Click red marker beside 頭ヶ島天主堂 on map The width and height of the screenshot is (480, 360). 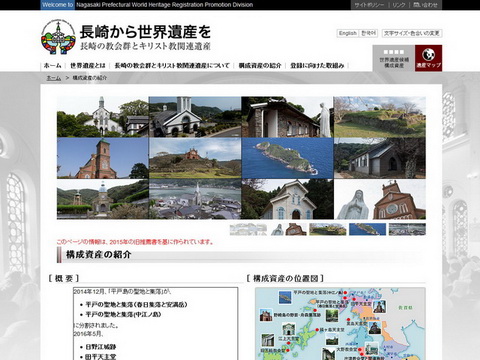click(317, 330)
